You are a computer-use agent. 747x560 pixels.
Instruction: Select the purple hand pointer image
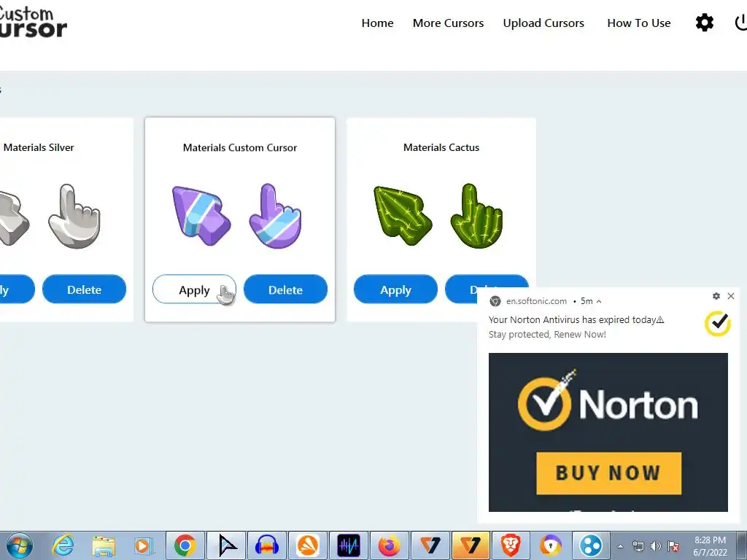[275, 216]
